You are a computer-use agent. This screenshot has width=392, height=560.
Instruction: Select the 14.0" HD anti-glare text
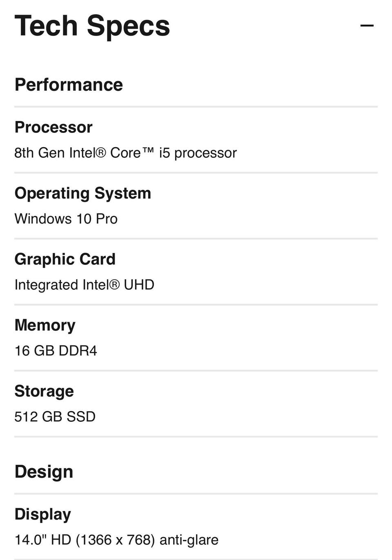116,540
